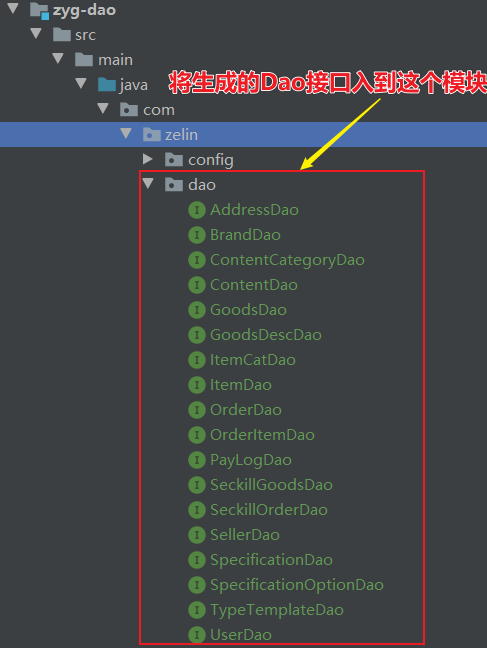Click the AddressDao interface icon
The width and height of the screenshot is (487, 648).
point(197,210)
